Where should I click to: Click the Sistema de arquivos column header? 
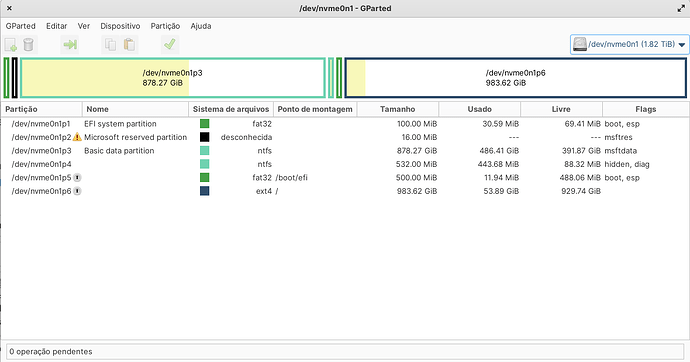(231, 109)
